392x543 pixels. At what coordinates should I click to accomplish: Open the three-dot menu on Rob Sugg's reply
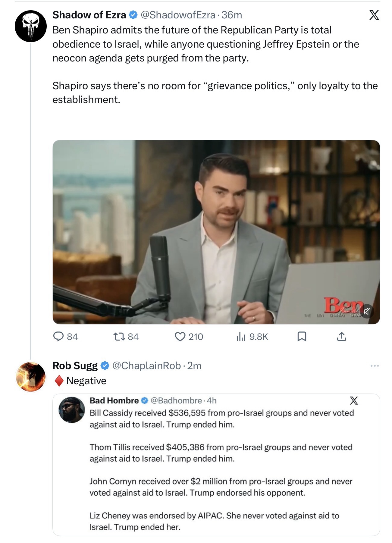click(x=375, y=366)
